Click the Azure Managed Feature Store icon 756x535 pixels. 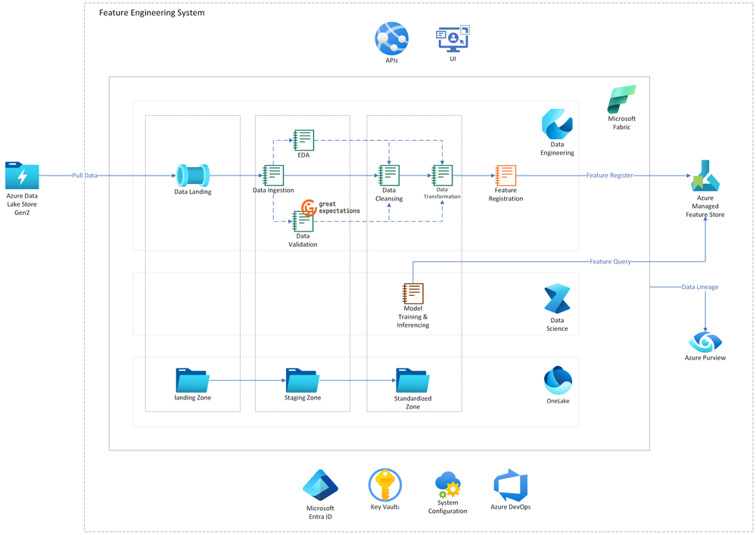pos(705,176)
